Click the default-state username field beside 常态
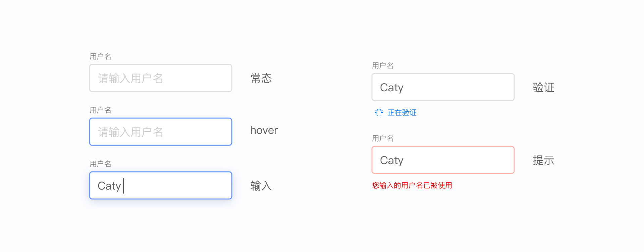This screenshot has height=252, width=644. (x=160, y=78)
